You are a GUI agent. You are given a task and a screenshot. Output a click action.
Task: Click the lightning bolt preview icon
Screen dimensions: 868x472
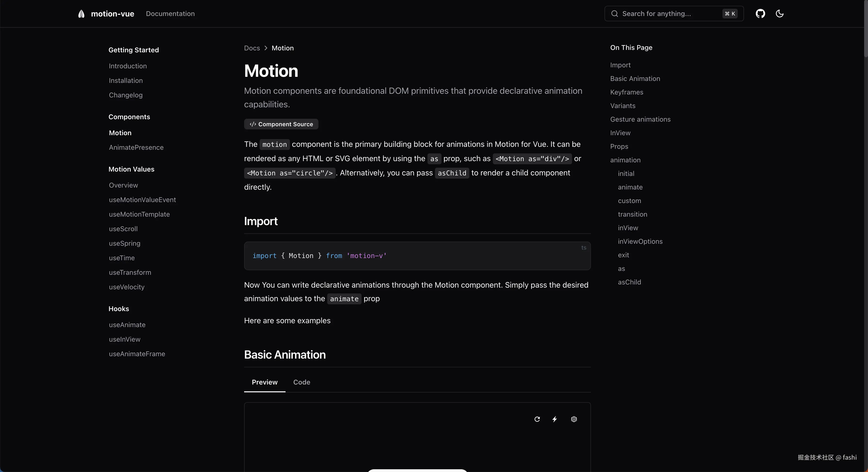click(x=555, y=419)
